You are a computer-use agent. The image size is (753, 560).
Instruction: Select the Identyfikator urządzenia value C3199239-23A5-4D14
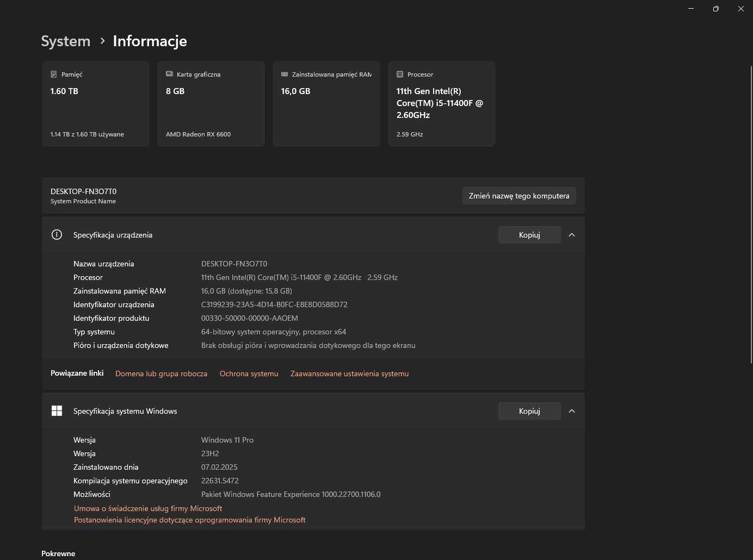coord(274,304)
